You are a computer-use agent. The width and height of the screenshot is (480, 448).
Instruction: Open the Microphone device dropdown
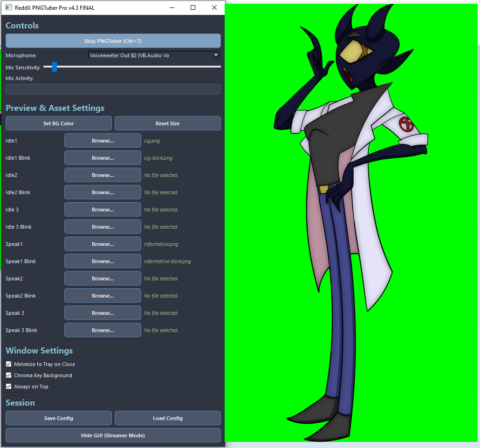point(154,55)
